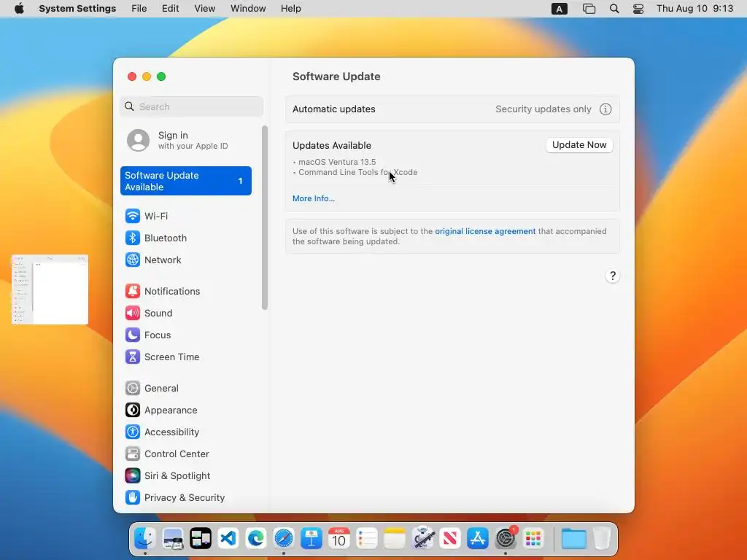Open Wi-Fi settings in sidebar
This screenshot has width=747, height=560.
186,216
